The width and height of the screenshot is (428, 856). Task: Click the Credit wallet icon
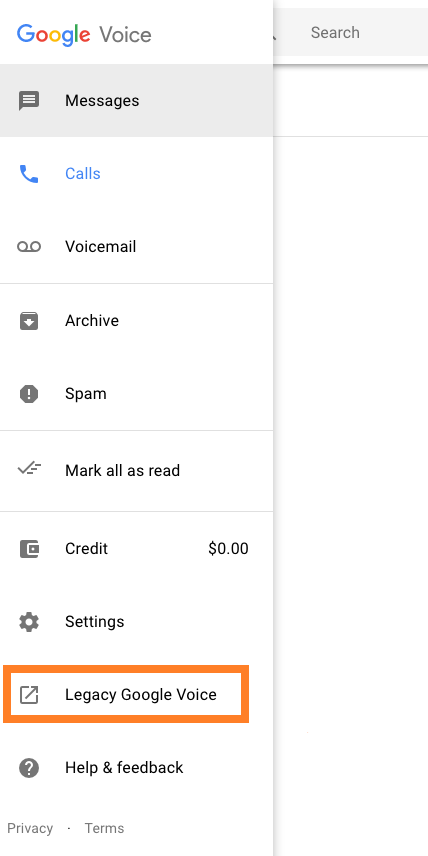coord(29,549)
